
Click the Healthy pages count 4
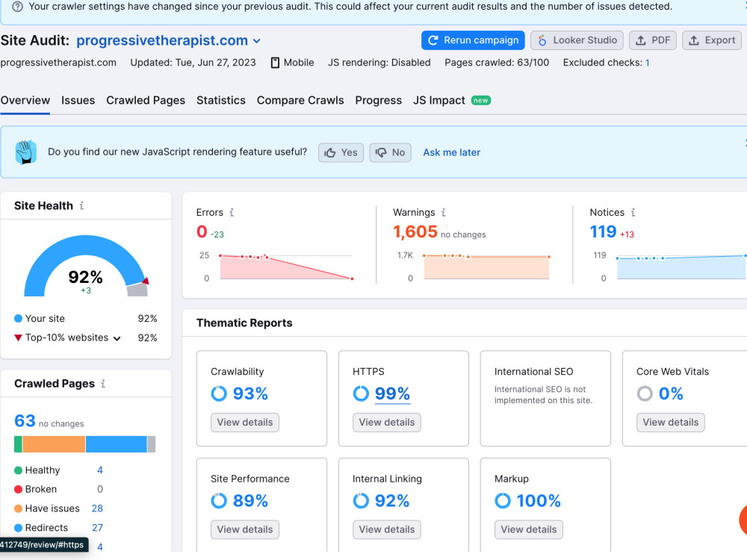pyautogui.click(x=100, y=470)
